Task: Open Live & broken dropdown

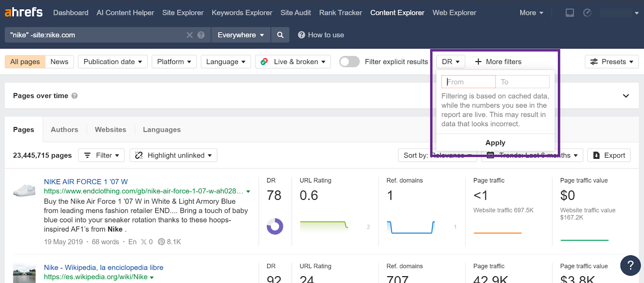Action: click(x=293, y=62)
